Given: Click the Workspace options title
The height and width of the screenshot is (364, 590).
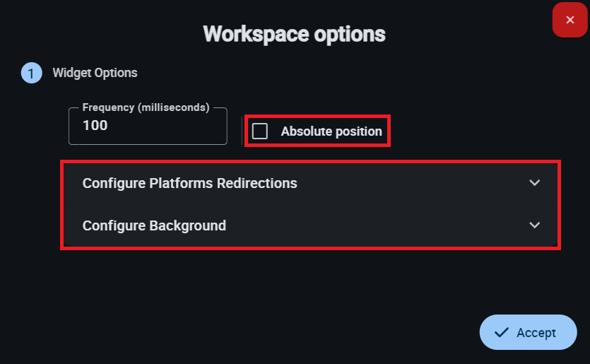Looking at the screenshot, I should click(294, 34).
